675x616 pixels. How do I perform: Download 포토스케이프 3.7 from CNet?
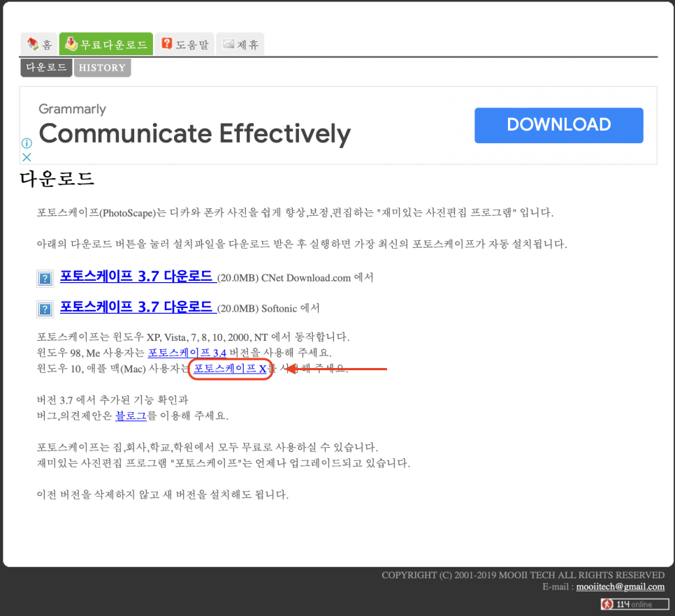138,276
